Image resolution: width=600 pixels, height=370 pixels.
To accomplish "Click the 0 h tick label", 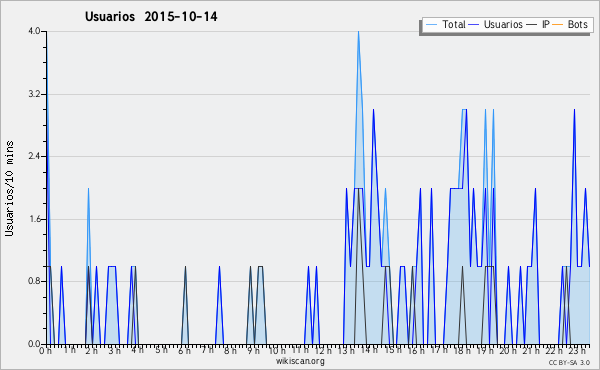I will tap(46, 351).
